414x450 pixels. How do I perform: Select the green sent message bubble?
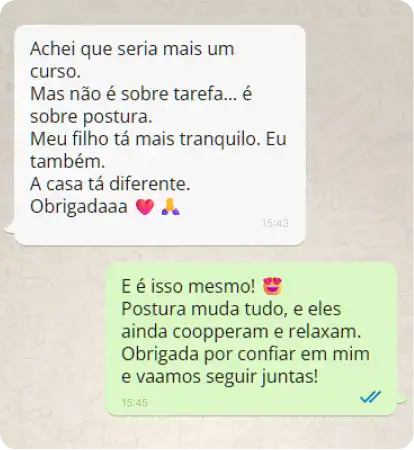252,339
